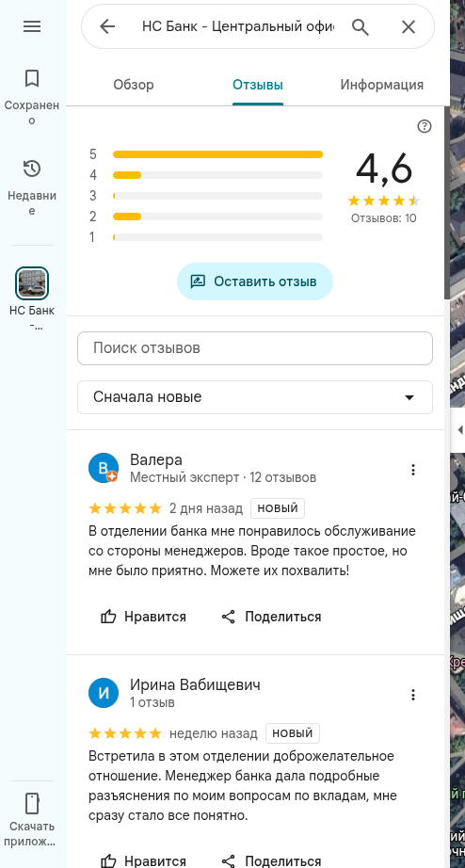This screenshot has width=465, height=868.
Task: Click the НОВЫЙ badge on Валера's review
Action: tap(278, 508)
